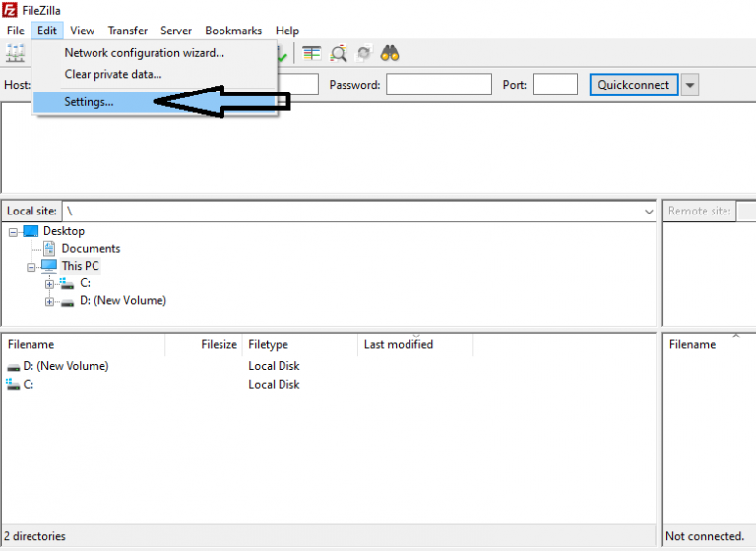Sort local files by Filename column

pyautogui.click(x=83, y=344)
